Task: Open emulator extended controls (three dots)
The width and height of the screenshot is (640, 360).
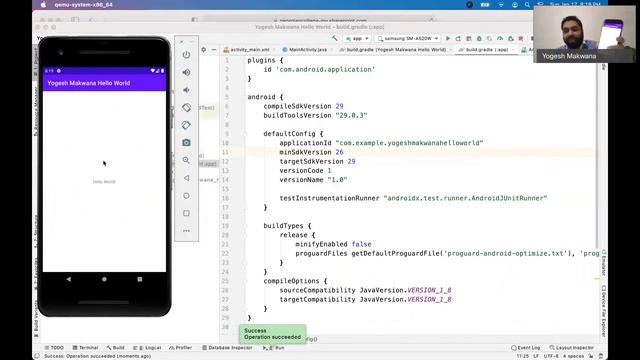Action: [186, 231]
